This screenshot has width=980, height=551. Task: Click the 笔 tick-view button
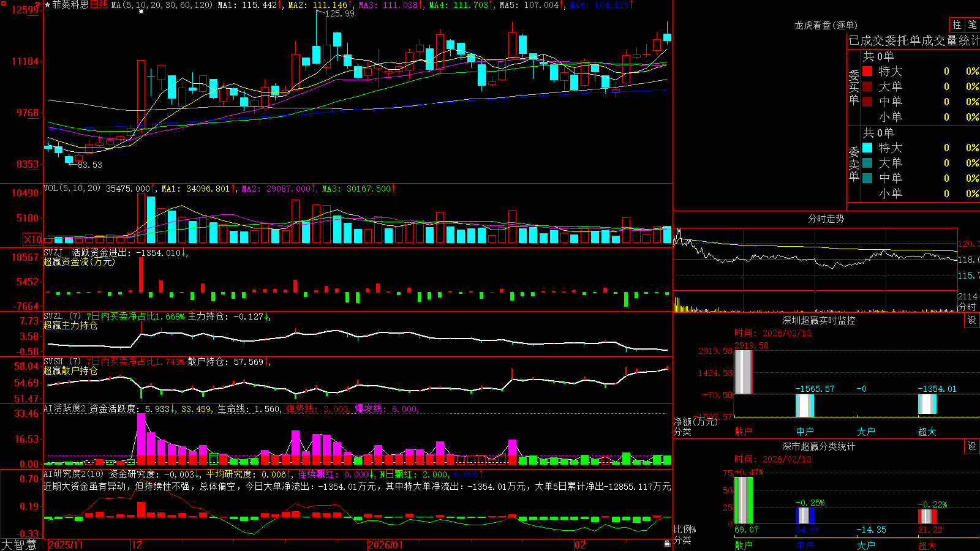coord(972,25)
